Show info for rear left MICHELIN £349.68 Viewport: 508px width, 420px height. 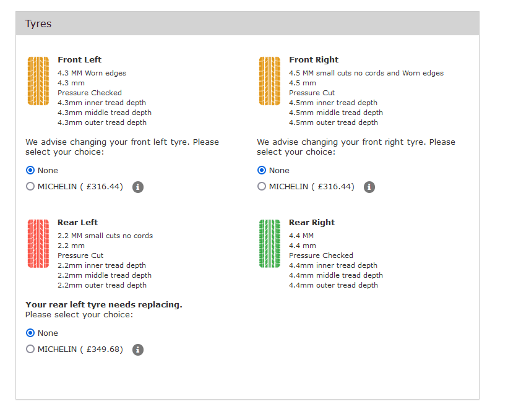tap(138, 349)
